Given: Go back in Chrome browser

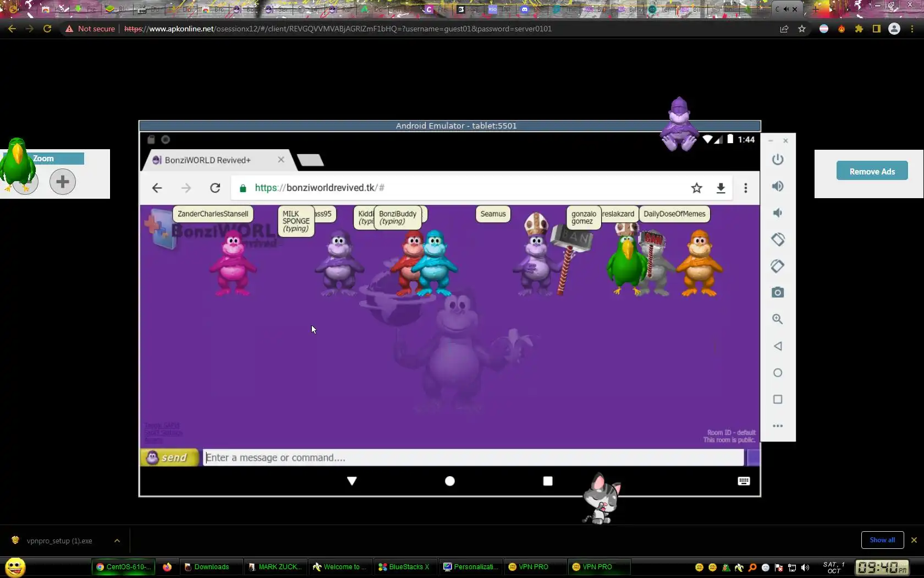Looking at the screenshot, I should click(x=12, y=29).
